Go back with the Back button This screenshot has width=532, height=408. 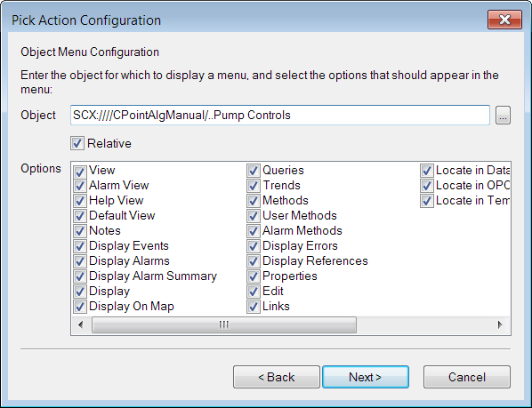click(277, 377)
